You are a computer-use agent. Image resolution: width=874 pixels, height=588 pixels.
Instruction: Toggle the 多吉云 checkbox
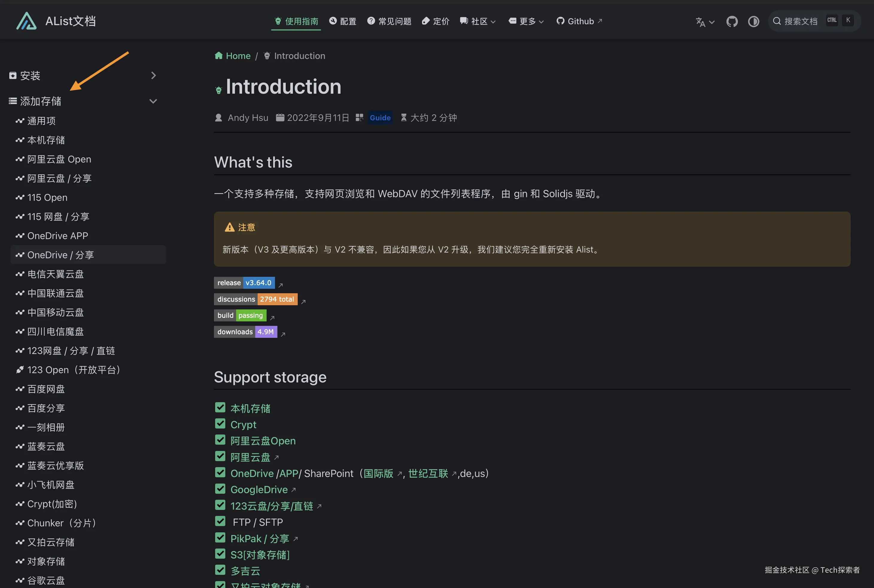tap(220, 570)
